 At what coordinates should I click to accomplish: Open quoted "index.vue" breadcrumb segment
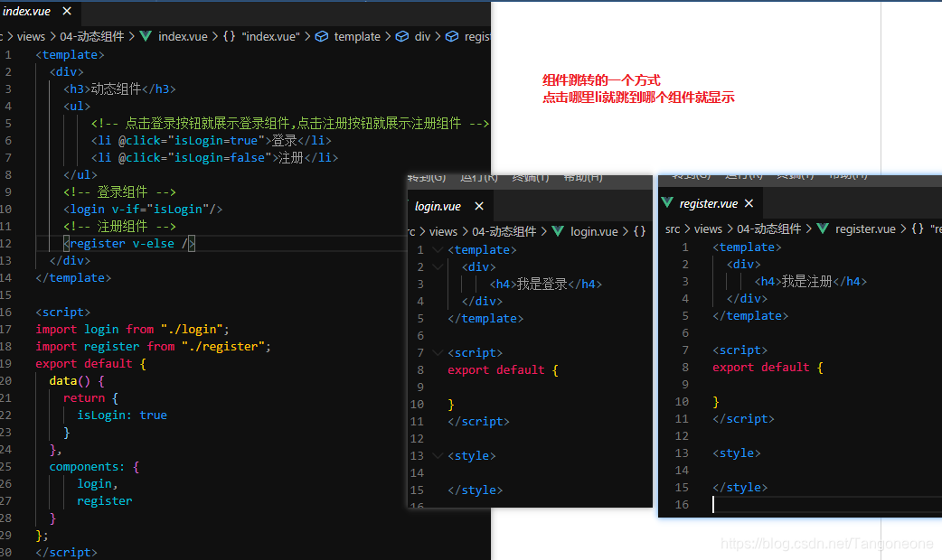point(270,36)
